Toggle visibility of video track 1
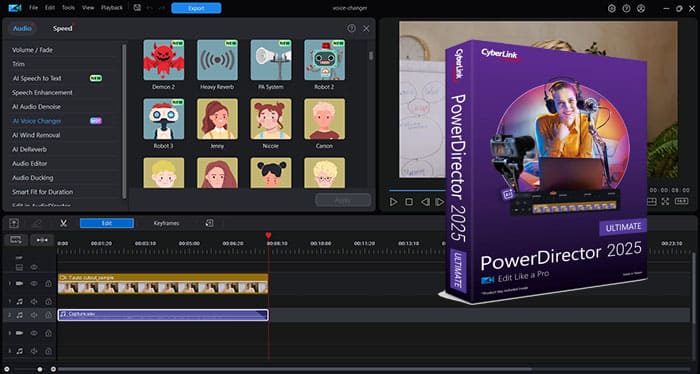 pos(34,283)
